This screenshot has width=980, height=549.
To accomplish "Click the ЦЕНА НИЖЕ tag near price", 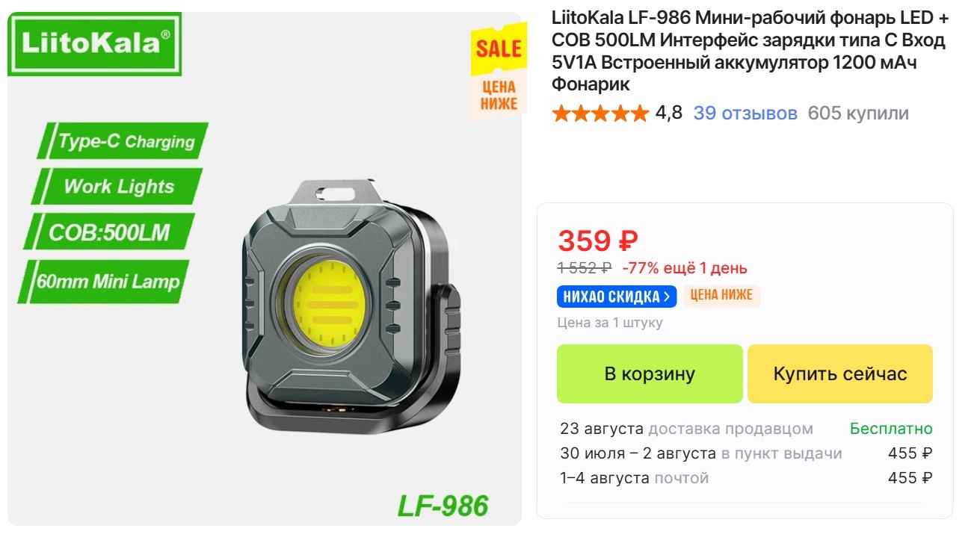I will coord(721,296).
